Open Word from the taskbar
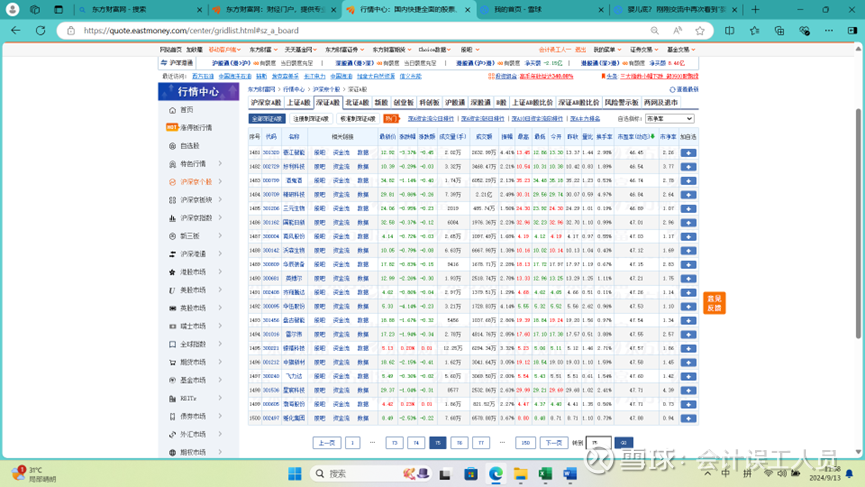This screenshot has width=865, height=487. 570,473
